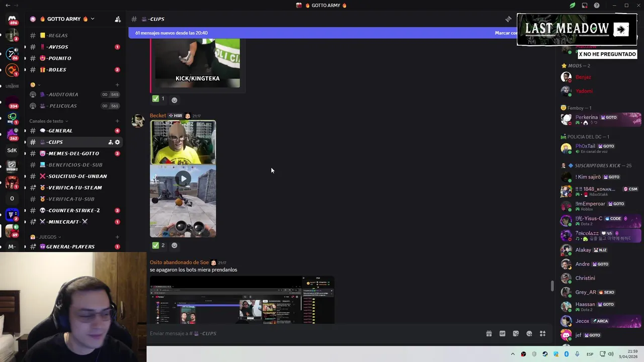Navigate back with title bar arrow

pos(8,6)
